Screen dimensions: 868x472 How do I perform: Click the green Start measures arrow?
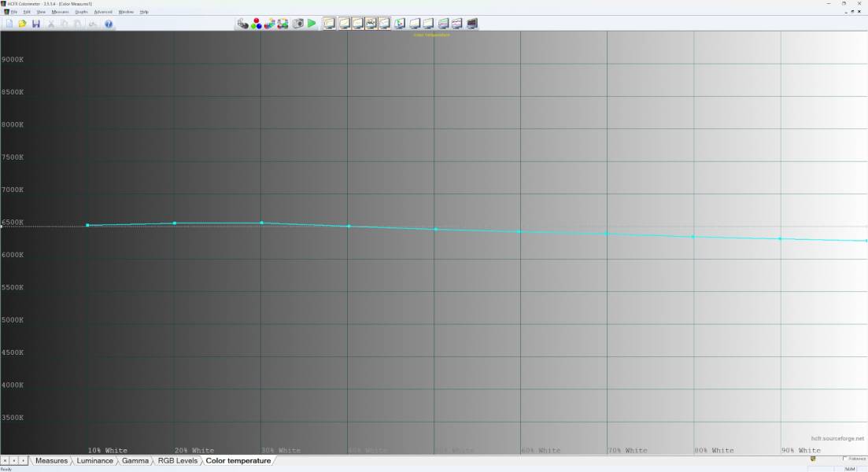[312, 24]
